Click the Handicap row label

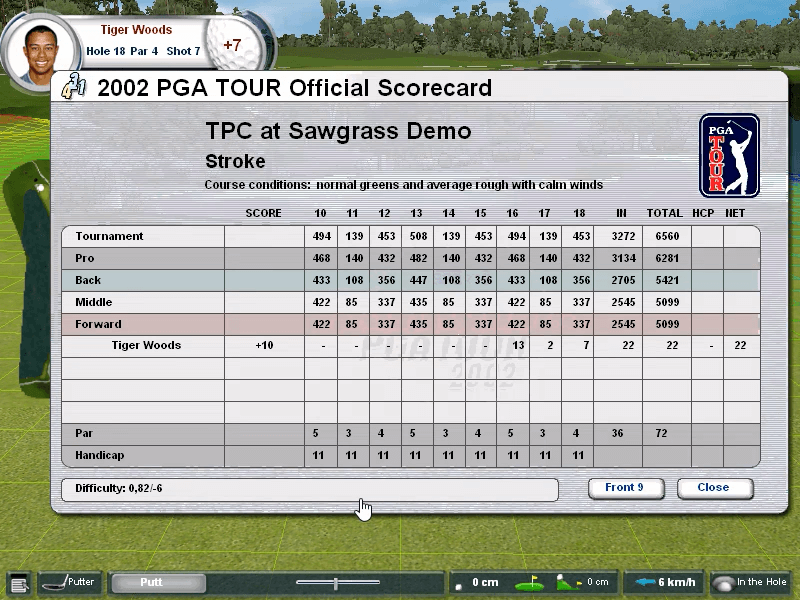click(99, 455)
